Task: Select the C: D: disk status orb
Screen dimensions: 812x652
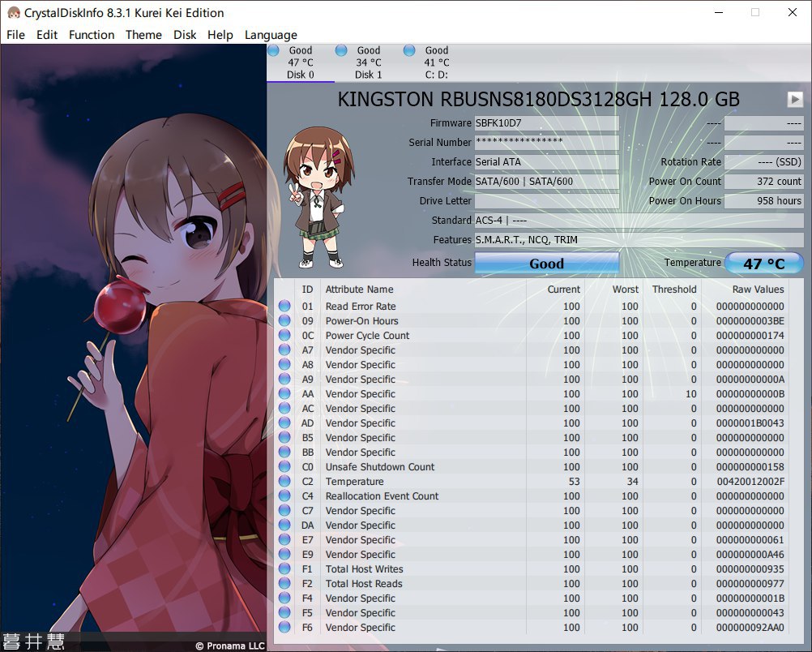Action: (409, 50)
